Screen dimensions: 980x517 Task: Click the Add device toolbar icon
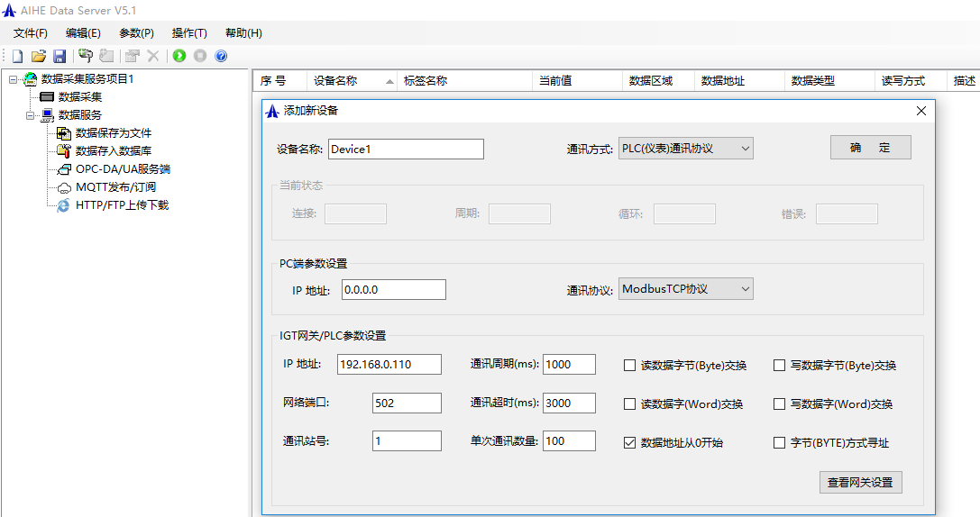point(86,56)
